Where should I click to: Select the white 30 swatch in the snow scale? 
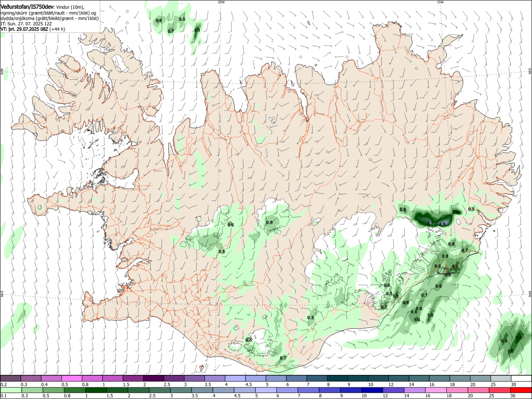[x=521, y=378]
